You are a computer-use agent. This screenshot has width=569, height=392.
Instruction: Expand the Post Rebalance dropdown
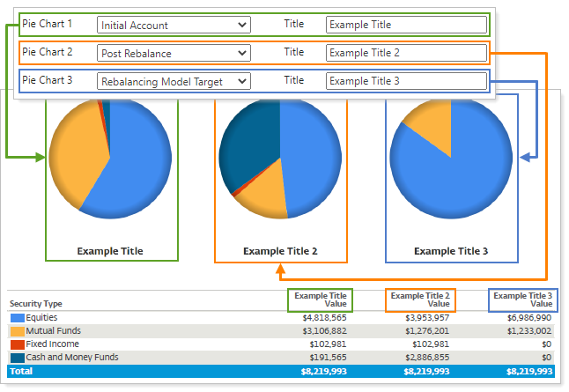174,54
